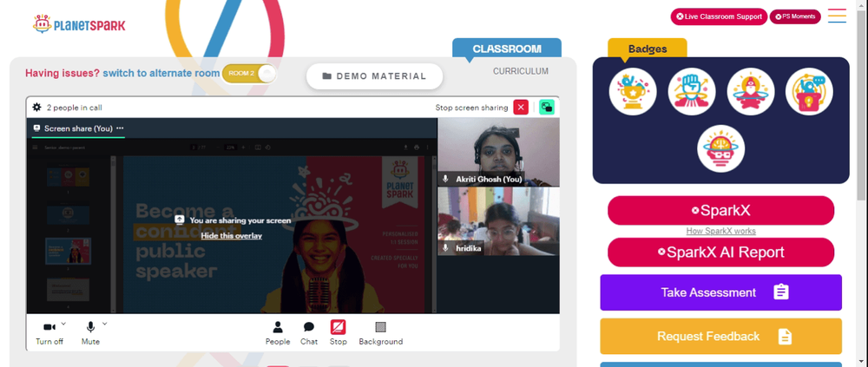Turn off the camera
Viewport: 868px width, 367px height.
(x=49, y=333)
